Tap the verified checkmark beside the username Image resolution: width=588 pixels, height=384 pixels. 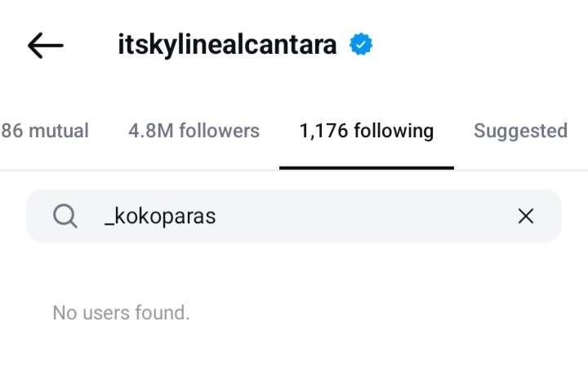(x=362, y=45)
